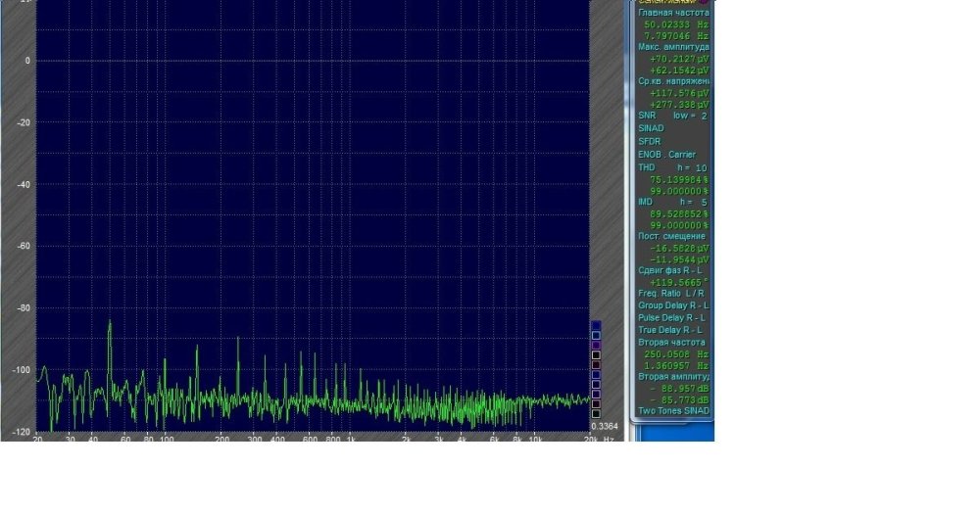Click the IMD label
This screenshot has height=515, width=980.
point(645,202)
